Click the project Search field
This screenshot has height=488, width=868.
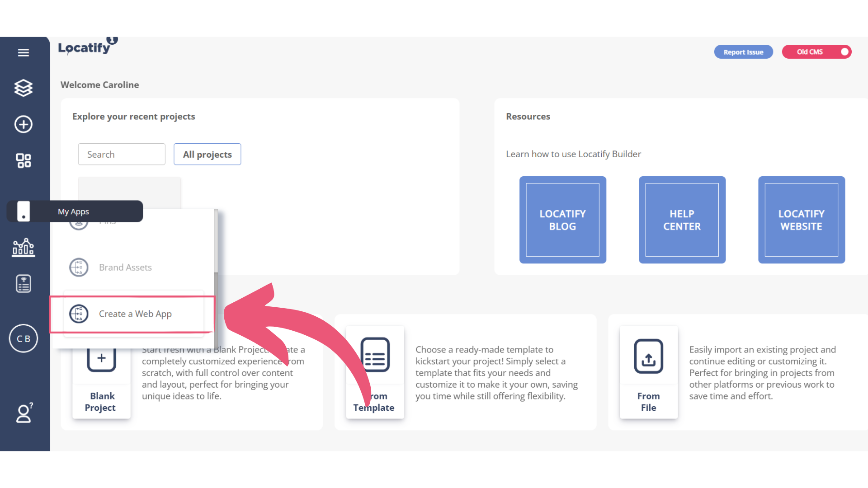coord(122,155)
